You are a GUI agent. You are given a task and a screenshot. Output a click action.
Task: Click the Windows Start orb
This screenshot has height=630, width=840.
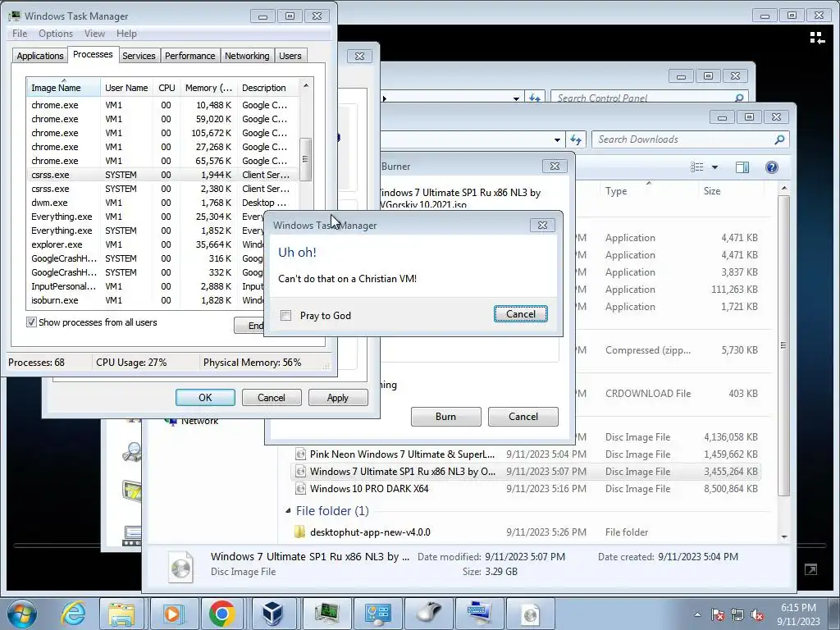click(22, 614)
